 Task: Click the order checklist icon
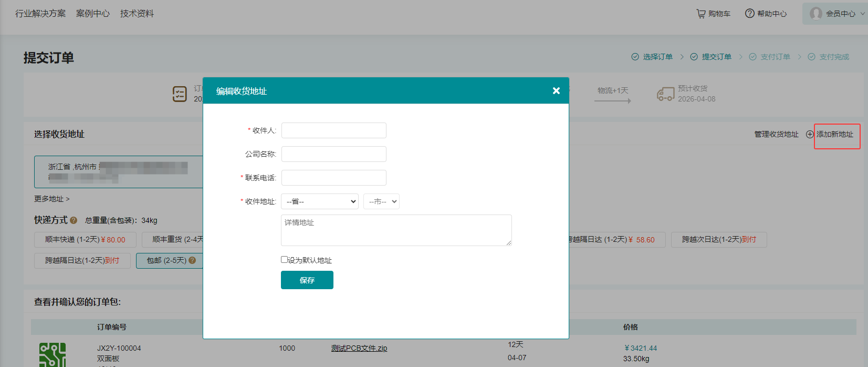pos(180,94)
